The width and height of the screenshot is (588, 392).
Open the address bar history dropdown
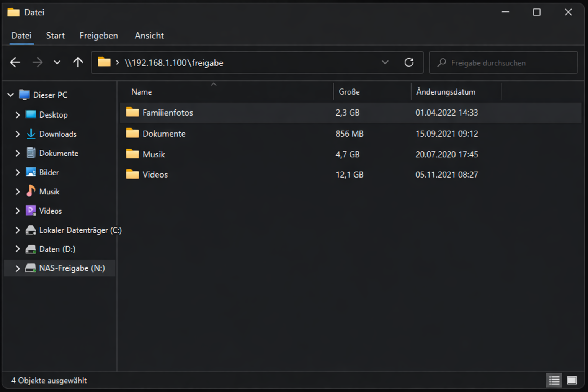click(385, 62)
